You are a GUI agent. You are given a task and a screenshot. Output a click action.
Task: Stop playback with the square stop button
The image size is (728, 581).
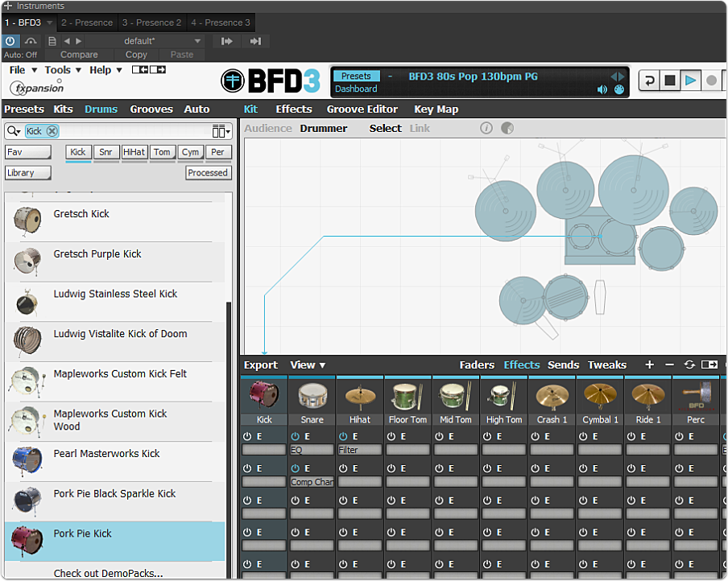[x=669, y=80]
